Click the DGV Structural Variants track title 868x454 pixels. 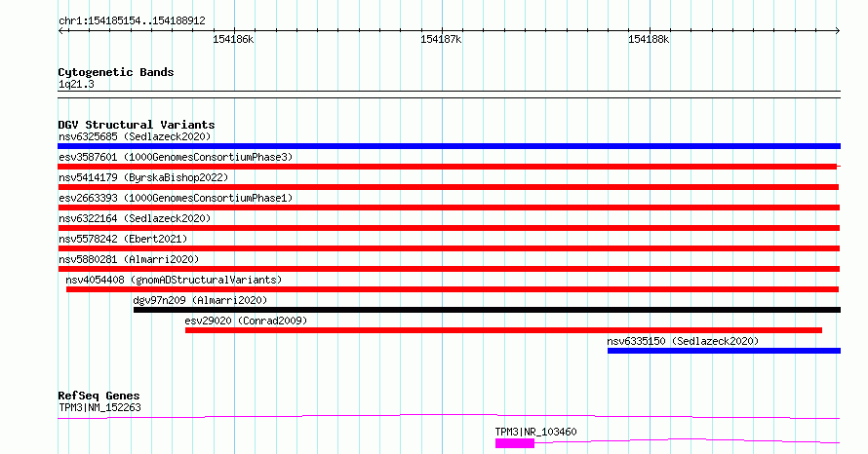pyautogui.click(x=137, y=125)
